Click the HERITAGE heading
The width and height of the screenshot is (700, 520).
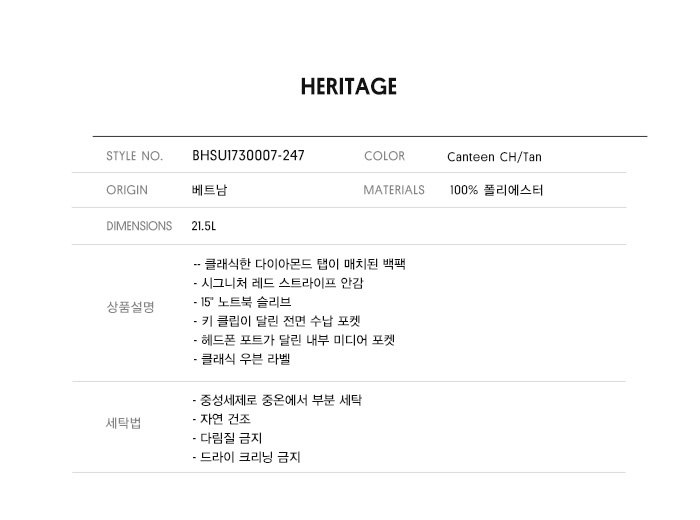pyautogui.click(x=349, y=86)
